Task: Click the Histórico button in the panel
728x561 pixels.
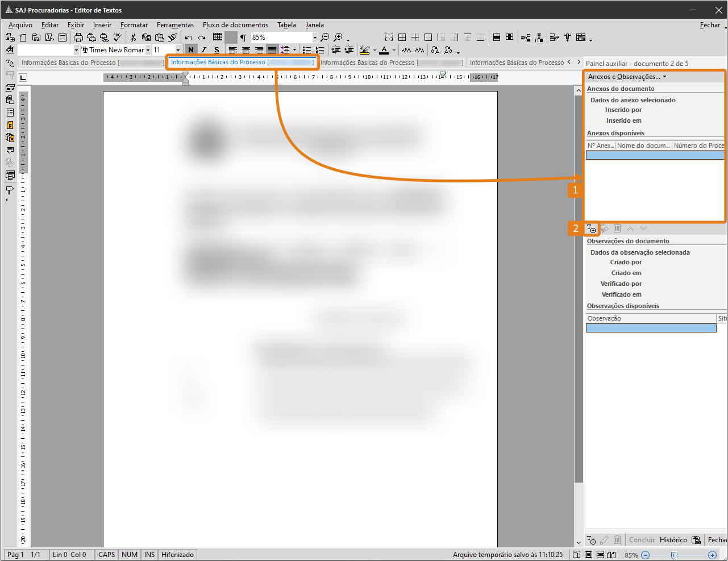Action: click(673, 540)
